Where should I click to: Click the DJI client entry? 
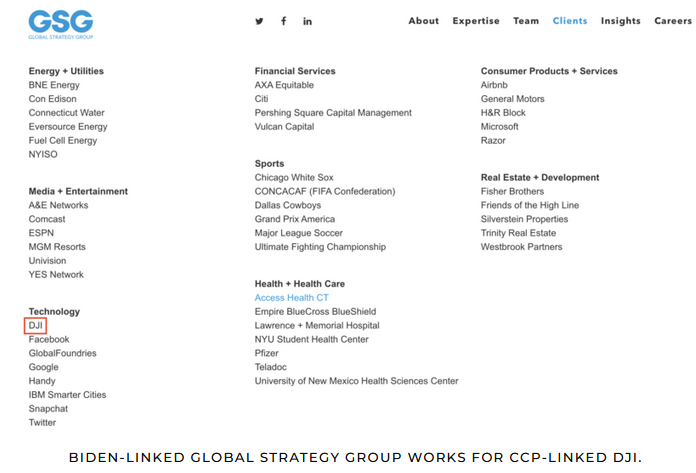click(x=36, y=326)
